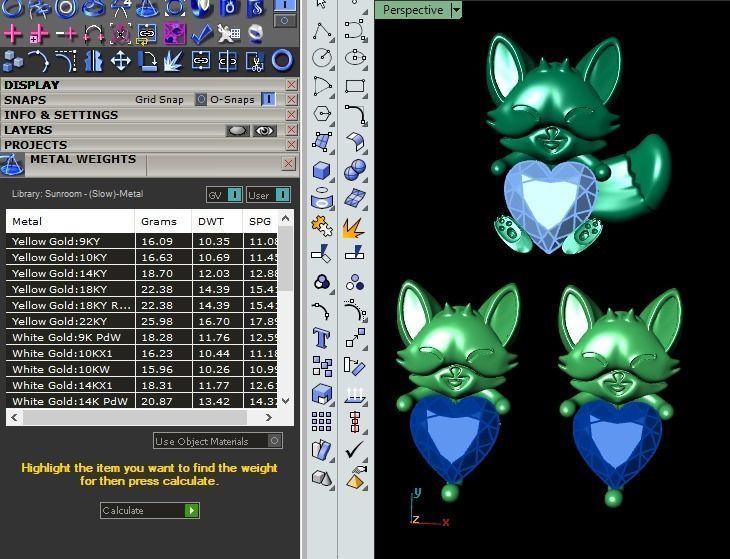Click the Layers oval toggle button
This screenshot has width=730, height=559.
(x=237, y=131)
